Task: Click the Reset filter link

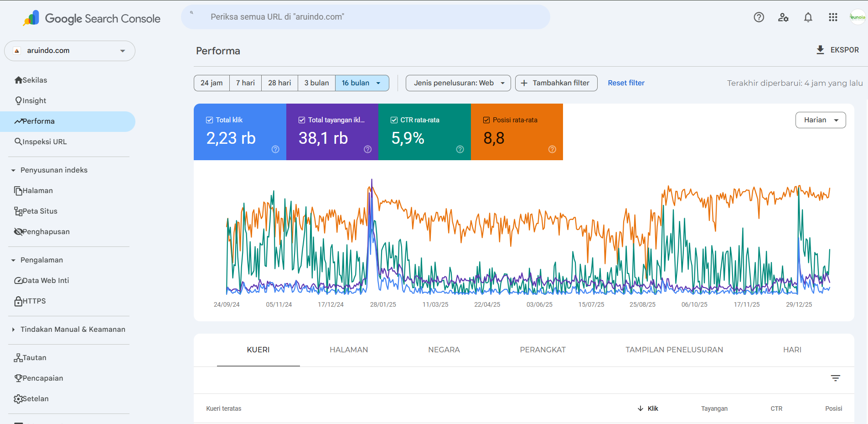Action: click(626, 83)
